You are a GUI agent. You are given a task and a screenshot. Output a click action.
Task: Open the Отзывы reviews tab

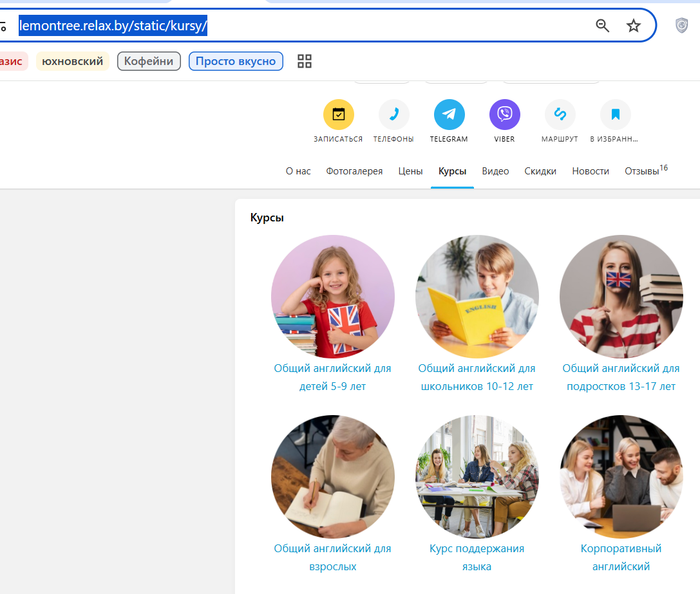(646, 171)
